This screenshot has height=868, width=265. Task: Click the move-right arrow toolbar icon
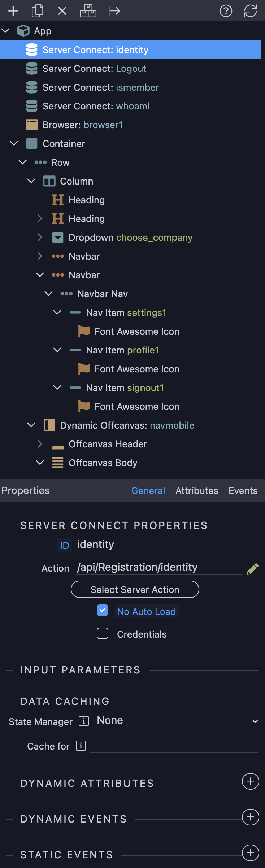click(x=114, y=11)
